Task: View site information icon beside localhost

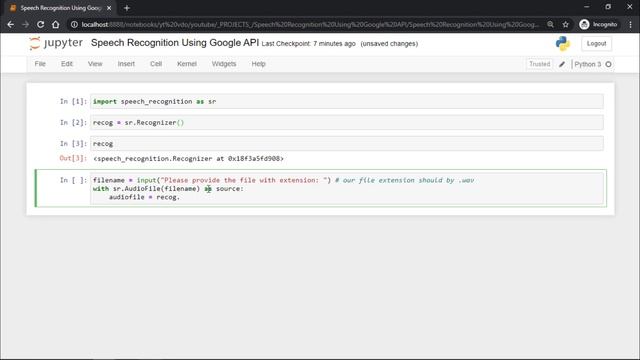Action: (74, 24)
